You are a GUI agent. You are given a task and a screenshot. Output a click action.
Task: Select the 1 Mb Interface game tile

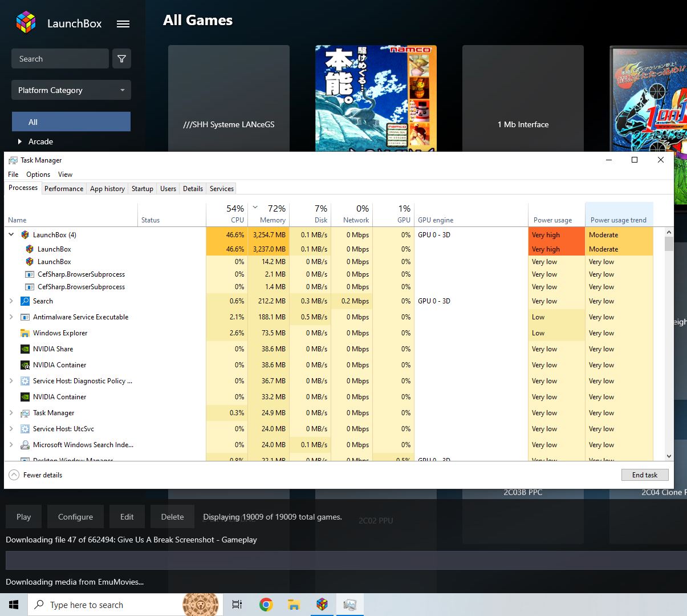[x=523, y=98]
